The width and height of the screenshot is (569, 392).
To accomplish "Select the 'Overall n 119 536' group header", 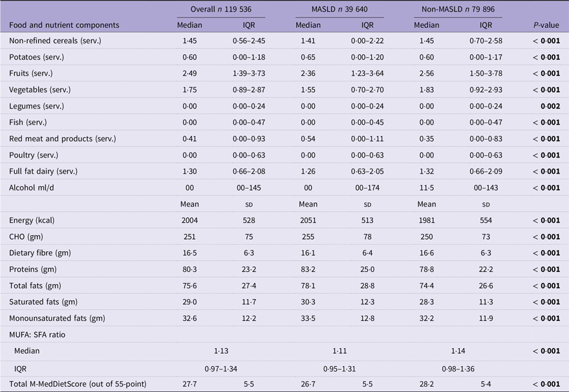I will [221, 9].
